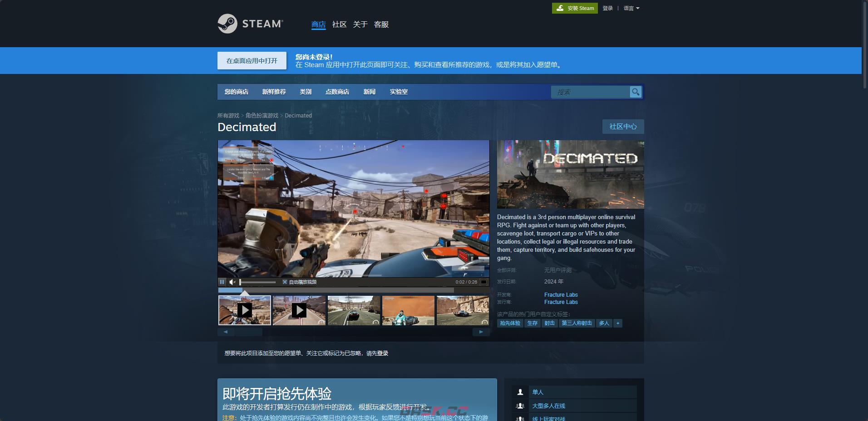The width and height of the screenshot is (868, 421).
Task: Click the store search input field
Action: pos(591,92)
